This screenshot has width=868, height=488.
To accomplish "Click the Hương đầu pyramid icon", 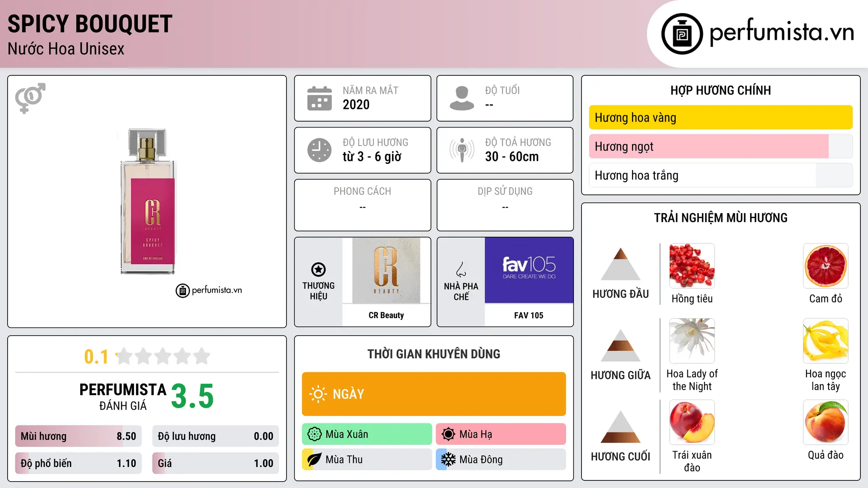I will coord(620,264).
